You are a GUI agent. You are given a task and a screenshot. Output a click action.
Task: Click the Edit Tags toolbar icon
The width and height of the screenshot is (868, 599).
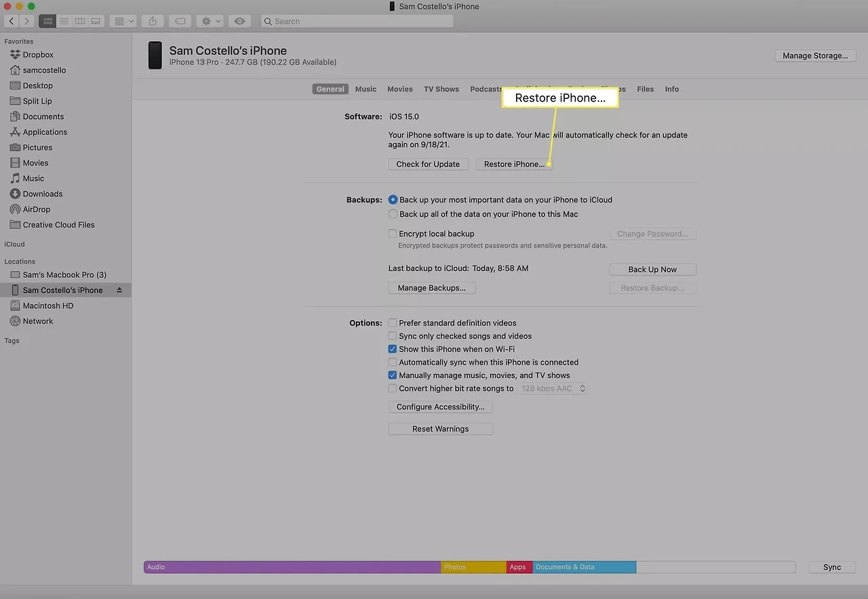180,21
